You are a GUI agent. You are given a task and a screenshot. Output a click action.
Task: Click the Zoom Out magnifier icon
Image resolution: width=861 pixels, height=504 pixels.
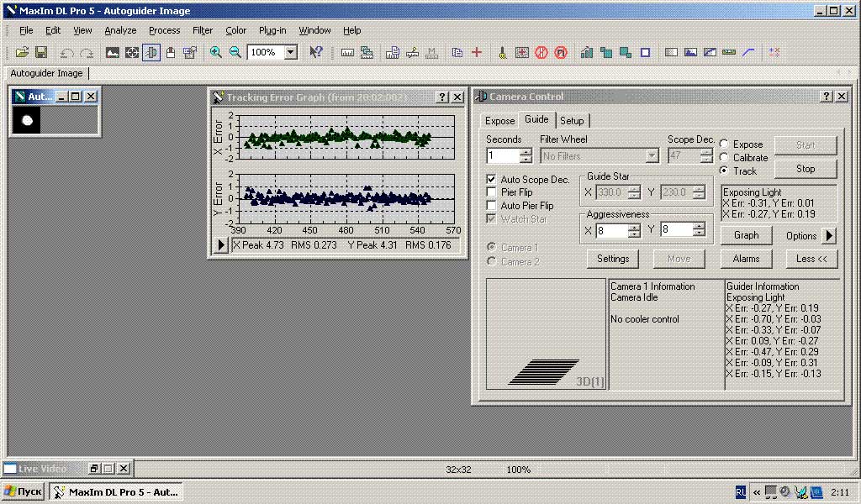235,52
